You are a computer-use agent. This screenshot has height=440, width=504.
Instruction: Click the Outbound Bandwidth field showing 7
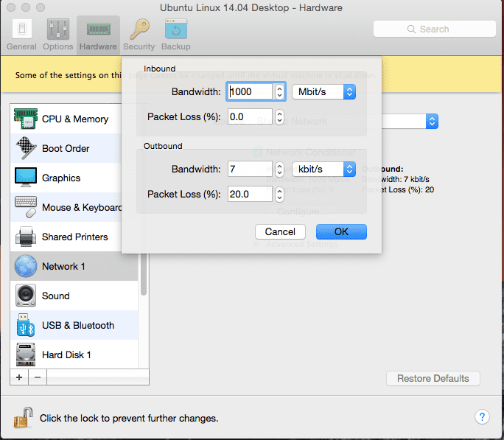point(250,169)
